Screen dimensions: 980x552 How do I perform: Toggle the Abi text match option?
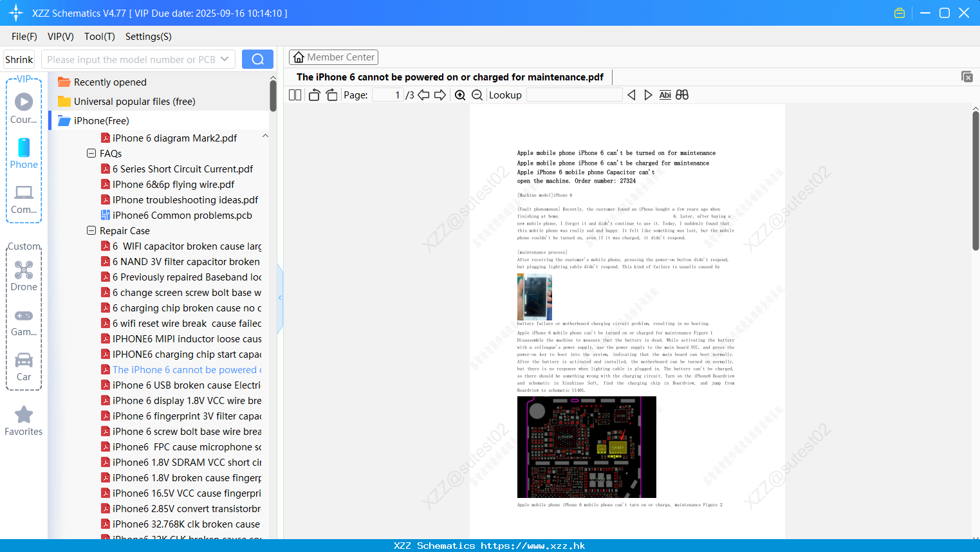click(665, 95)
